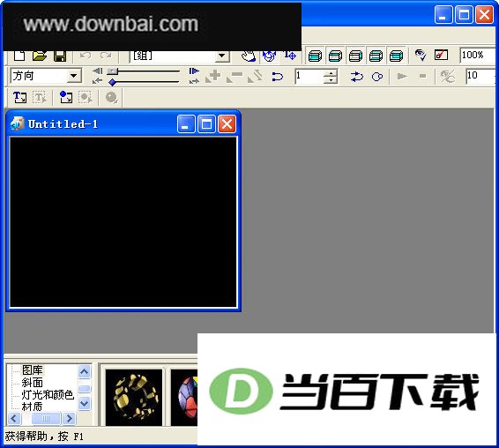
Task: Close the Untitled-1 document window
Action: (227, 123)
